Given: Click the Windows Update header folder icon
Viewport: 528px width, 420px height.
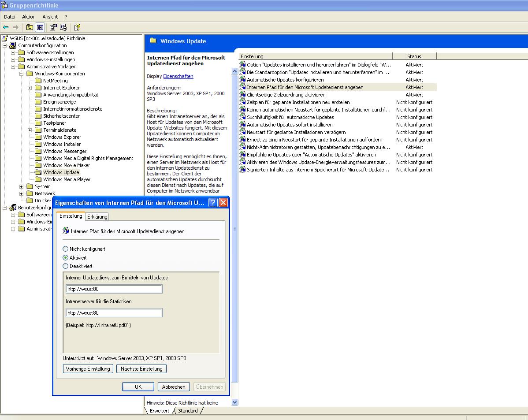Looking at the screenshot, I should pyautogui.click(x=153, y=41).
